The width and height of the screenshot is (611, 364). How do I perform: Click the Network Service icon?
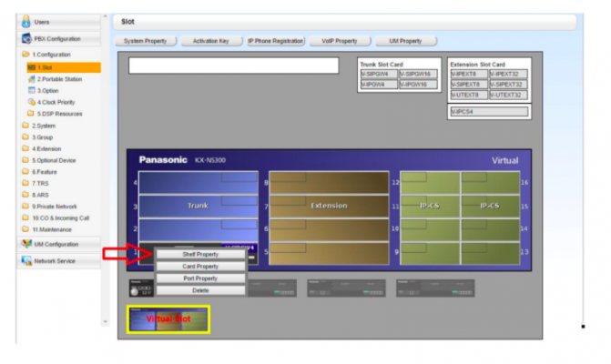pyautogui.click(x=26, y=261)
